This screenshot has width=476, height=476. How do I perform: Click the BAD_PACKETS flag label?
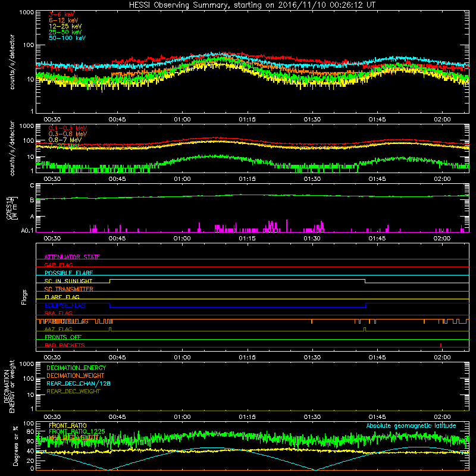[65, 345]
